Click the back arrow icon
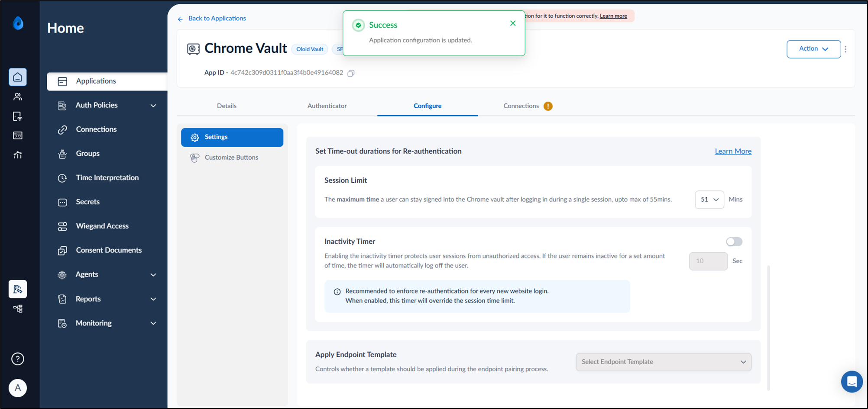Viewport: 868px width, 409px height. (x=180, y=19)
